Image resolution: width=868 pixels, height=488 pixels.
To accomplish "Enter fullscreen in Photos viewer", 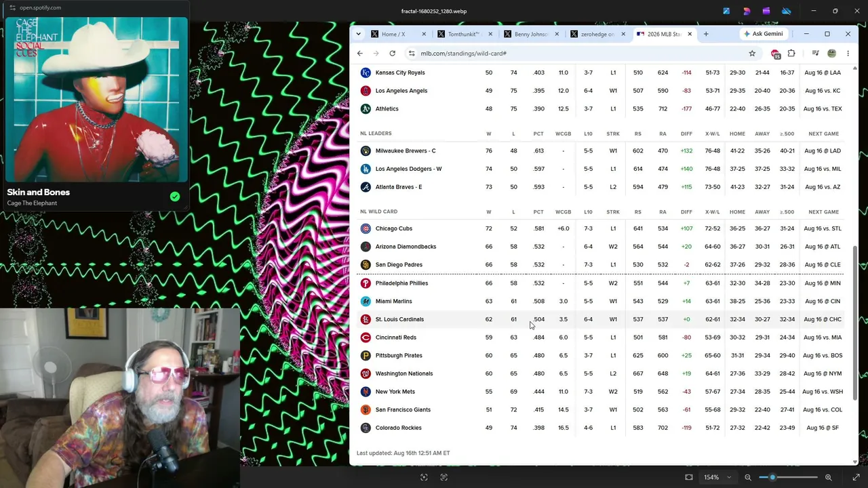I will (856, 477).
